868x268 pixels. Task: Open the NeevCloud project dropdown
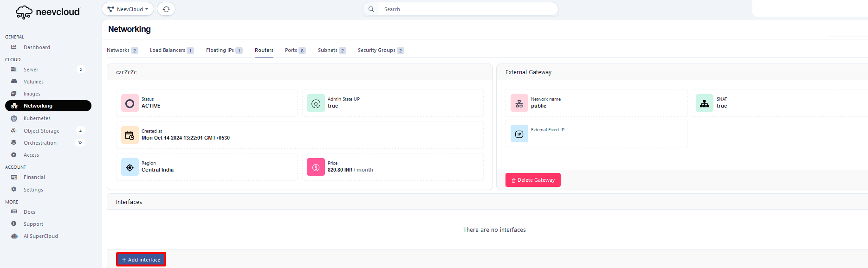(x=128, y=9)
